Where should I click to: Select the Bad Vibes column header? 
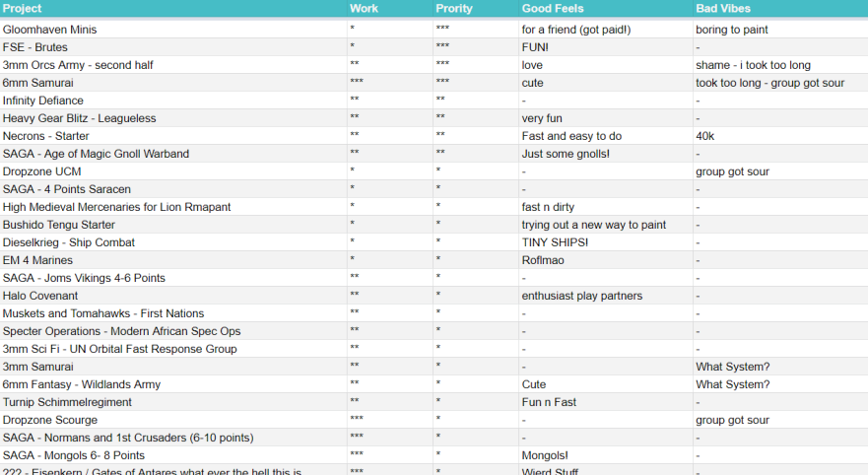click(725, 9)
